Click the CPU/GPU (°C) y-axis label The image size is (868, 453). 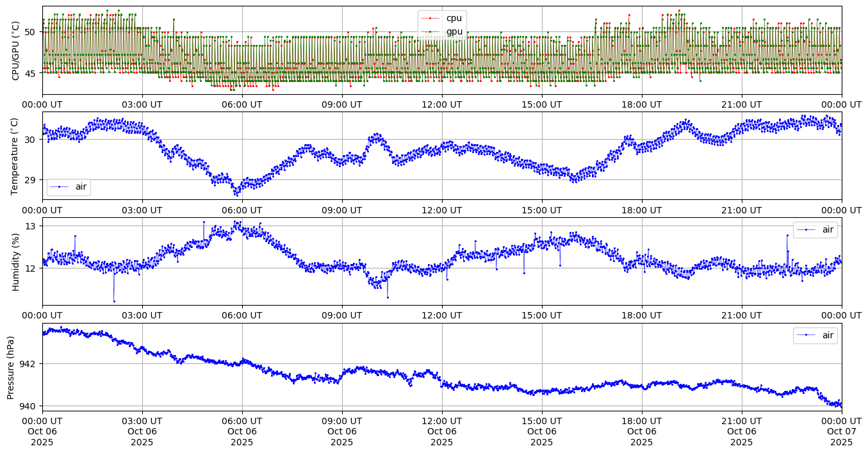pos(16,50)
